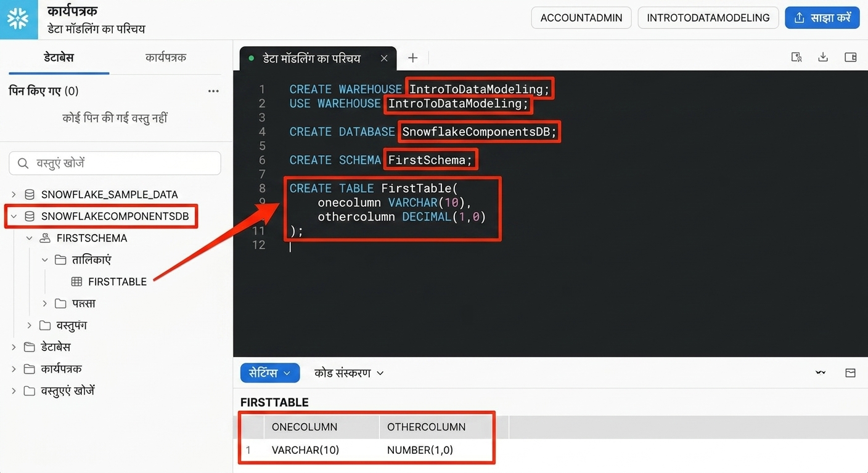Expand the SNOWFLAKE_SAMPLE_DATA database node
Screen dimensions: 868x473
pos(14,195)
